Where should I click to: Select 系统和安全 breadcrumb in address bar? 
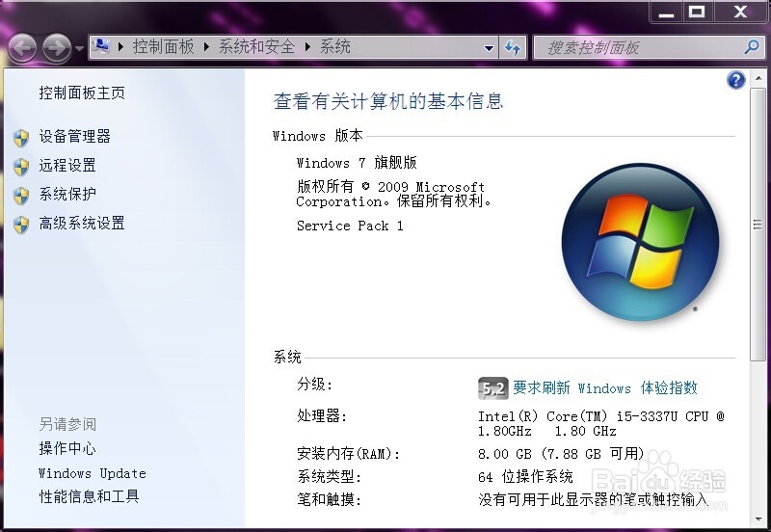tap(256, 47)
